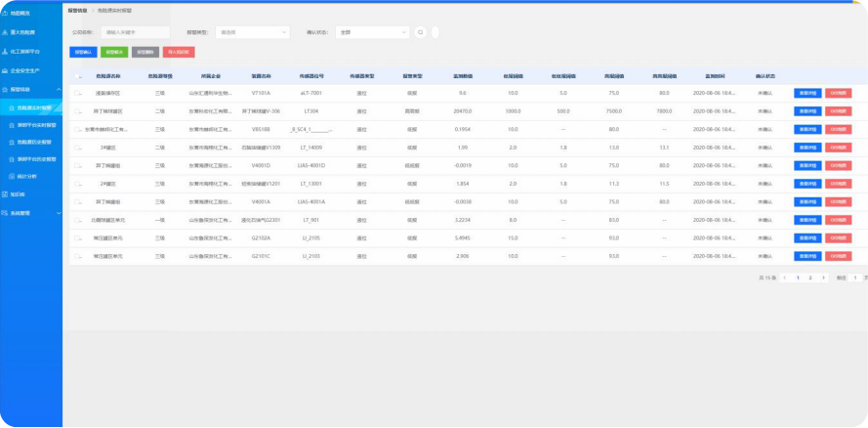
Task: Toggle the select-all checkbox in table header
Action: coord(77,76)
